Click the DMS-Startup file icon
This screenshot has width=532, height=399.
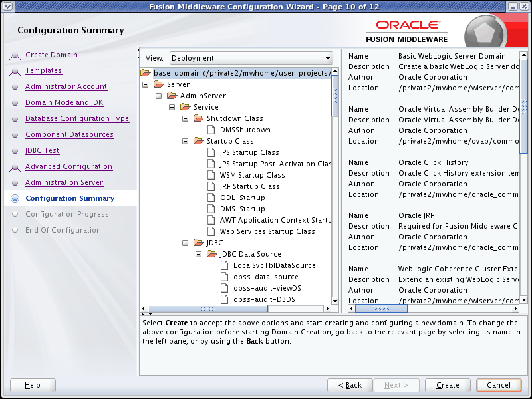[x=211, y=209]
